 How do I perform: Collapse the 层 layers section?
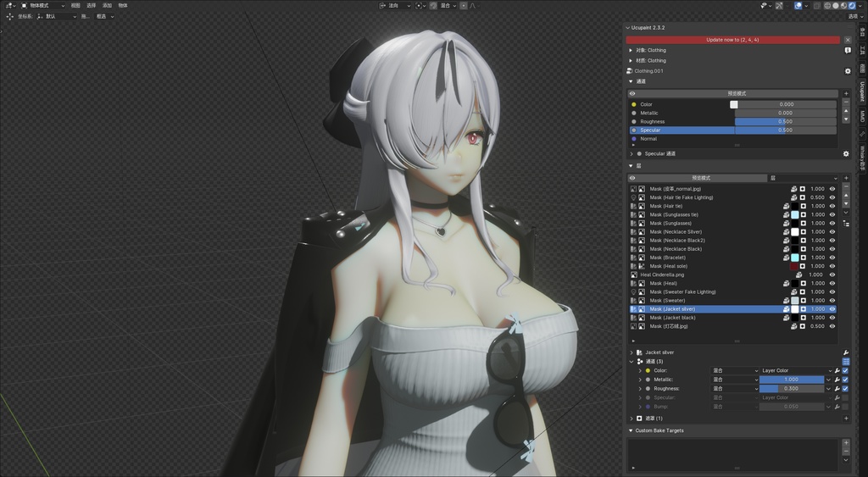click(631, 166)
